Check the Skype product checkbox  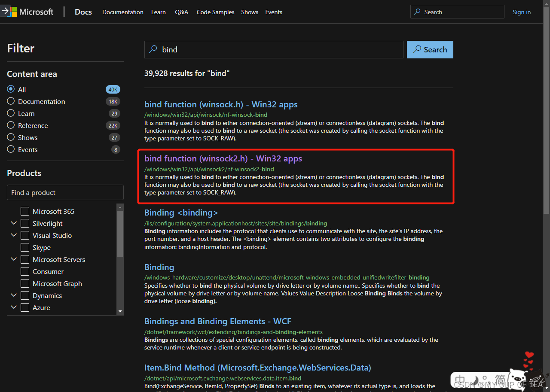25,247
